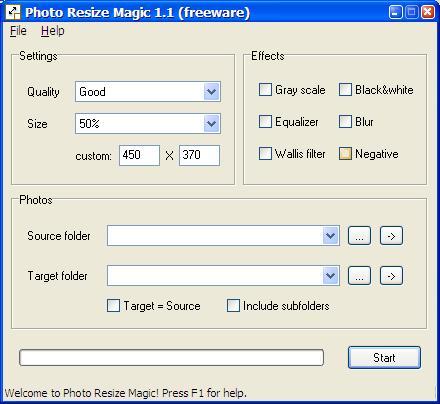440x404 pixels.
Task: Click the status bar welcome message
Action: coord(126,393)
